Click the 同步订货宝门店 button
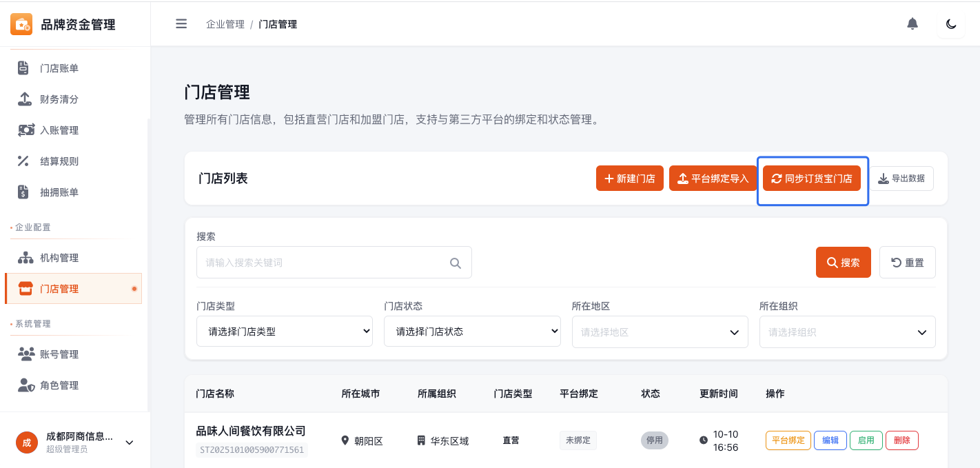Image resolution: width=980 pixels, height=468 pixels. 811,179
